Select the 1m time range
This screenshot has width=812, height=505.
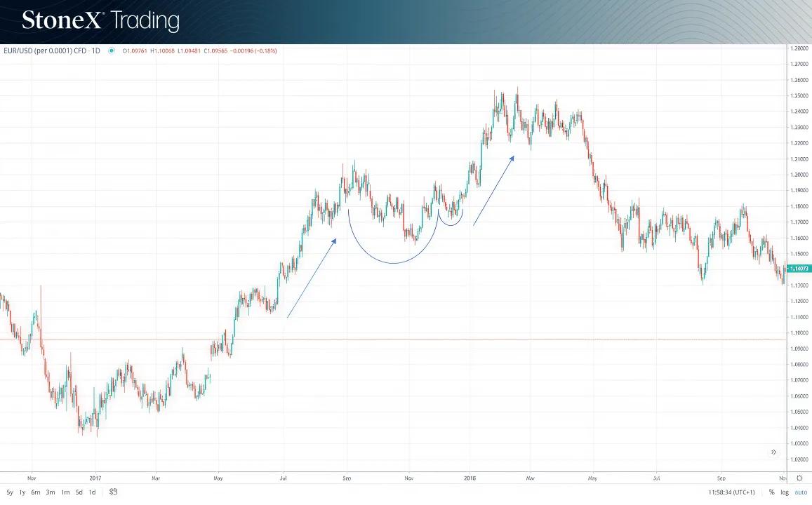pos(65,492)
